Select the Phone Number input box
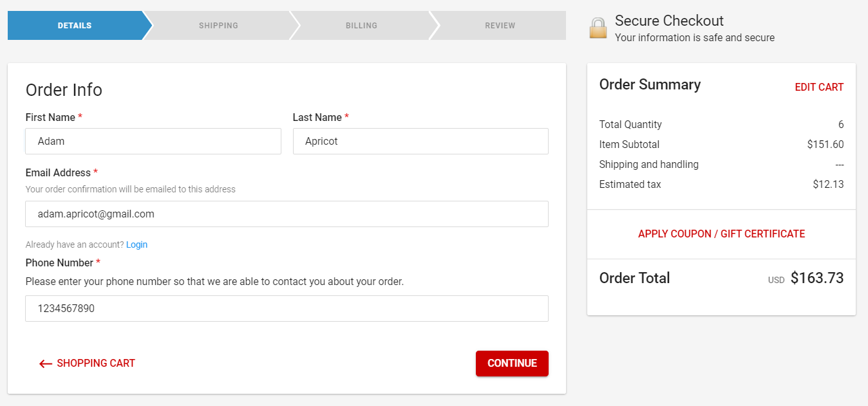 (287, 309)
